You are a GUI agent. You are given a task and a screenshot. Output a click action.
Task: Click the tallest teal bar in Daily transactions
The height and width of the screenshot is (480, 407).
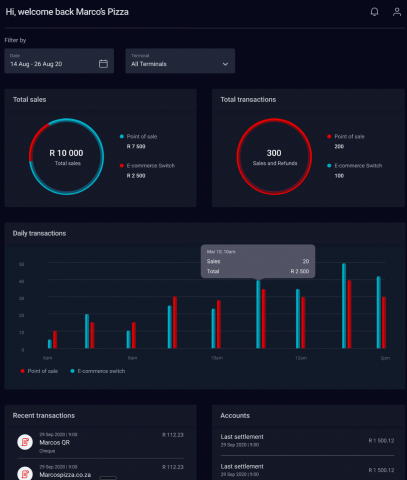pos(344,306)
